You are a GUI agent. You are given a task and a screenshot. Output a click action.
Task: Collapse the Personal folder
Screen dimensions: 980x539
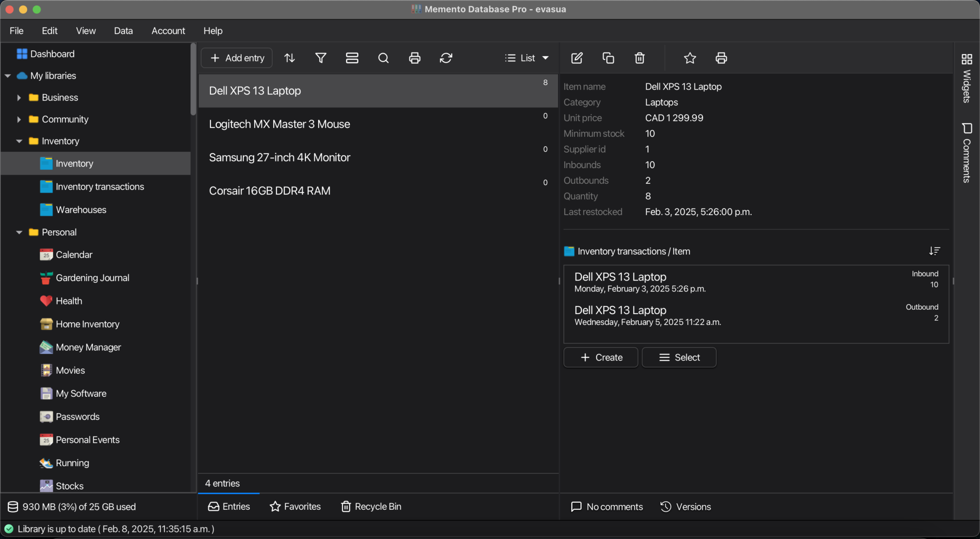19,233
